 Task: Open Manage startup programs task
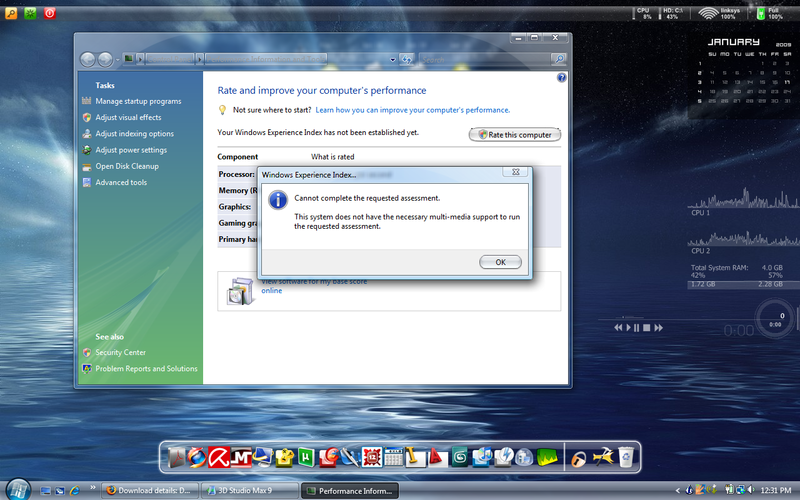pos(138,101)
